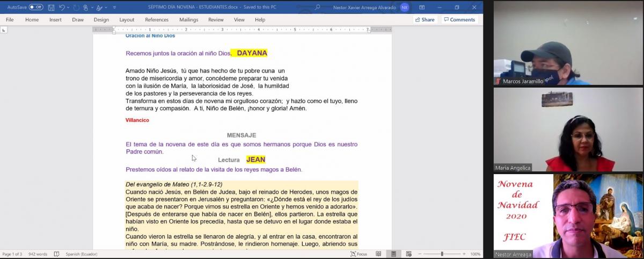The image size is (644, 259).
Task: Open the Design tab
Action: coord(101,20)
